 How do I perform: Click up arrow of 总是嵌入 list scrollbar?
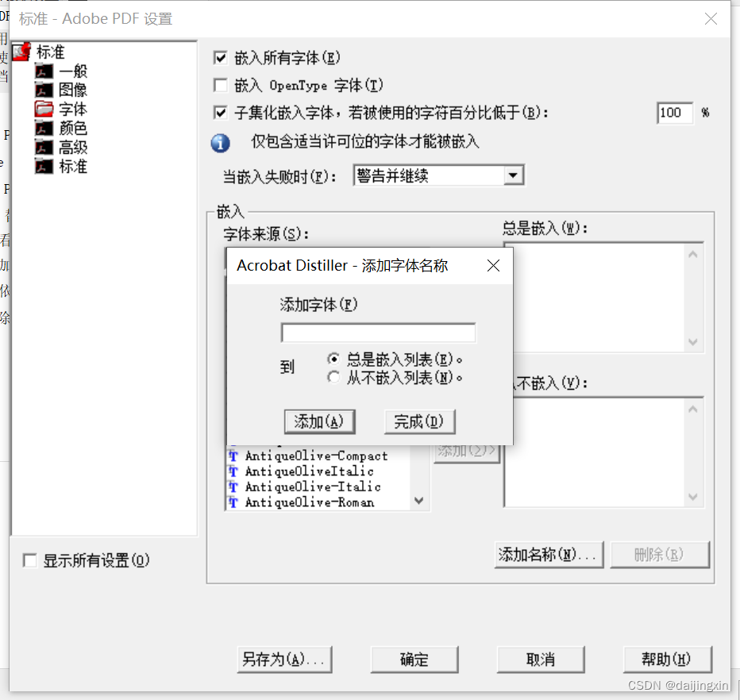click(x=693, y=255)
